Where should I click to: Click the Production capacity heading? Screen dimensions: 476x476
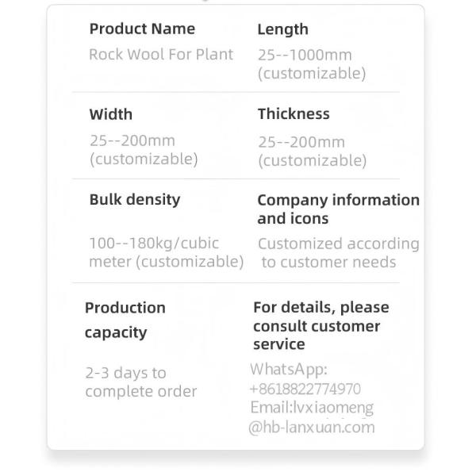click(125, 320)
